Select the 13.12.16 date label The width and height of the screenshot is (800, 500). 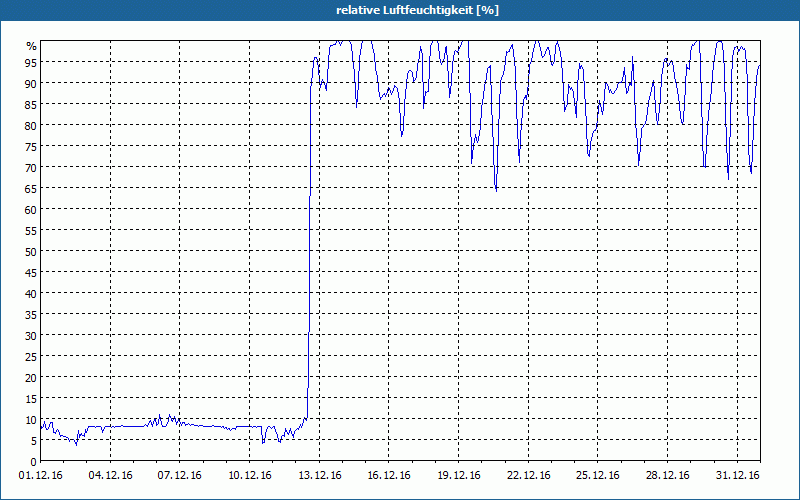point(319,476)
